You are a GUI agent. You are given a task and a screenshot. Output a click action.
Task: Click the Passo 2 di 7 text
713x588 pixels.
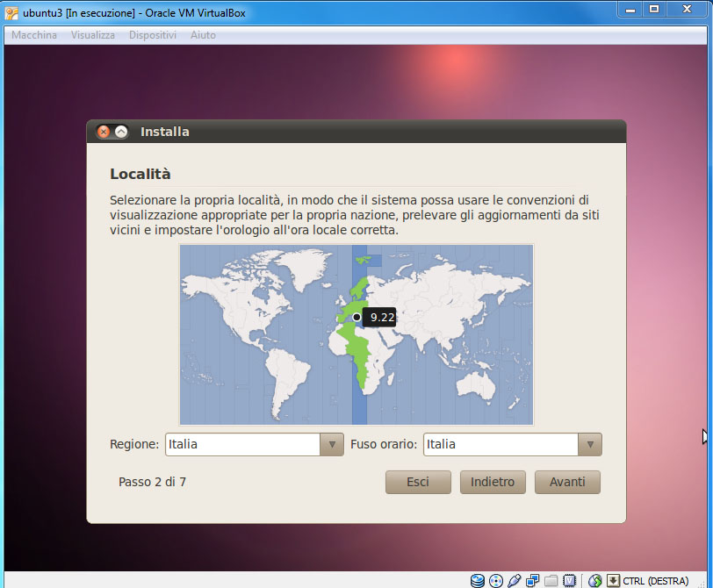tap(152, 482)
